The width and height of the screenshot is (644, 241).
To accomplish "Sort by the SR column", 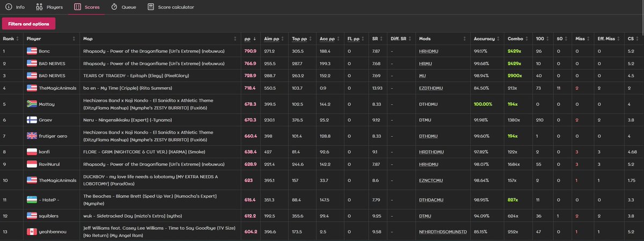I will [x=379, y=39].
